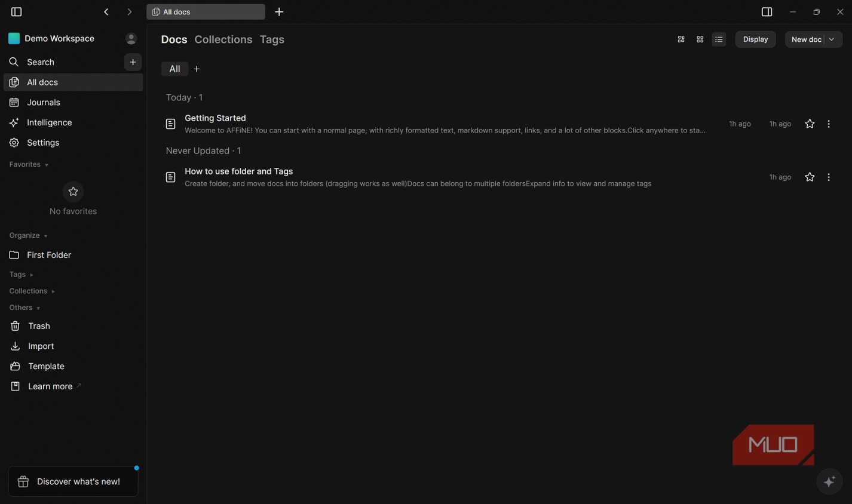Switch to the grid view icon

[x=700, y=39]
